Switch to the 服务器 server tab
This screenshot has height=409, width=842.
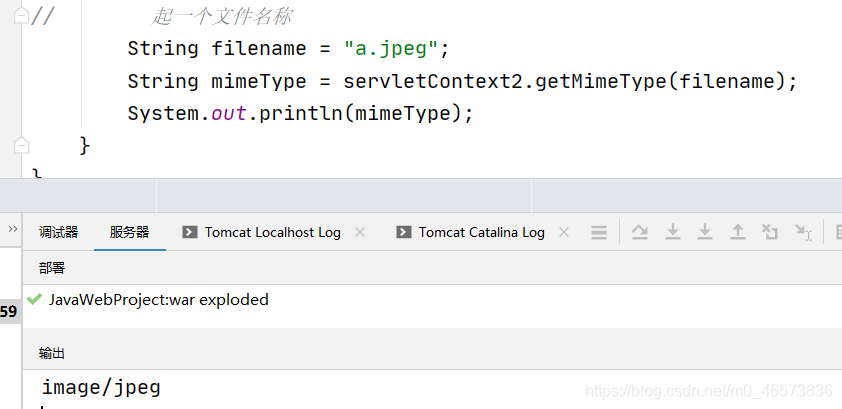click(x=129, y=232)
